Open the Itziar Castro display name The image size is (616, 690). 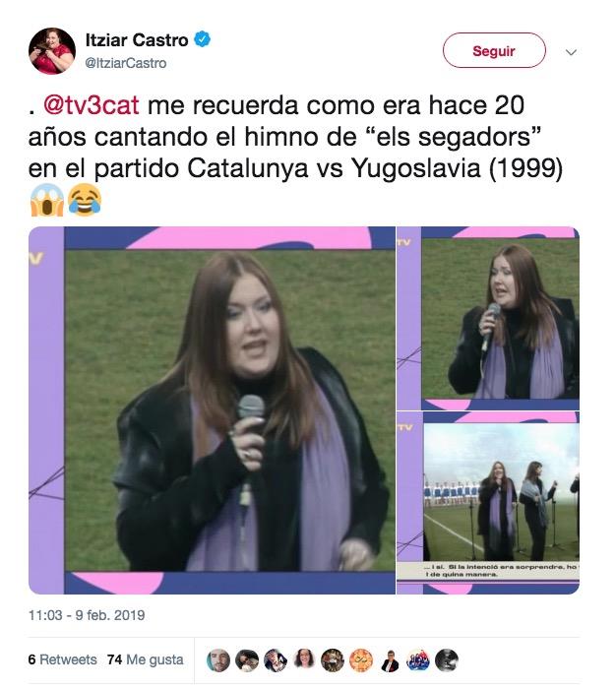click(137, 40)
